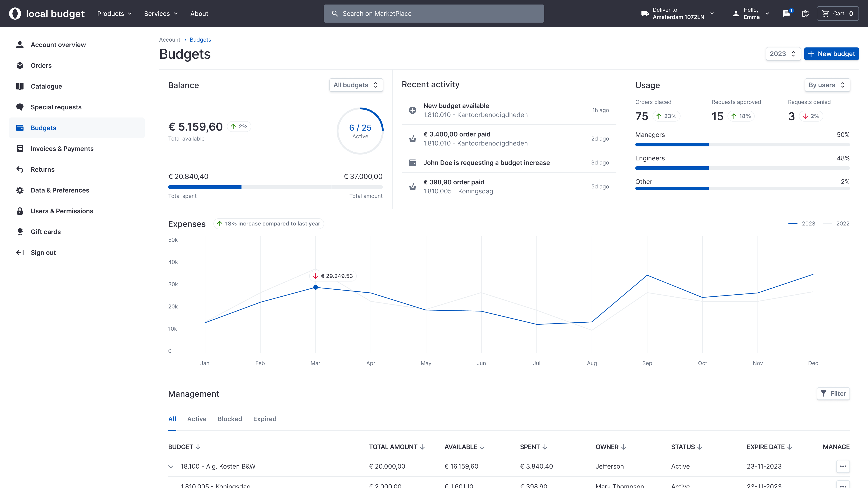Collapse the 18.100 Alg. Kosten B&W row
Viewport: 868px width, 488px height.
(x=171, y=467)
